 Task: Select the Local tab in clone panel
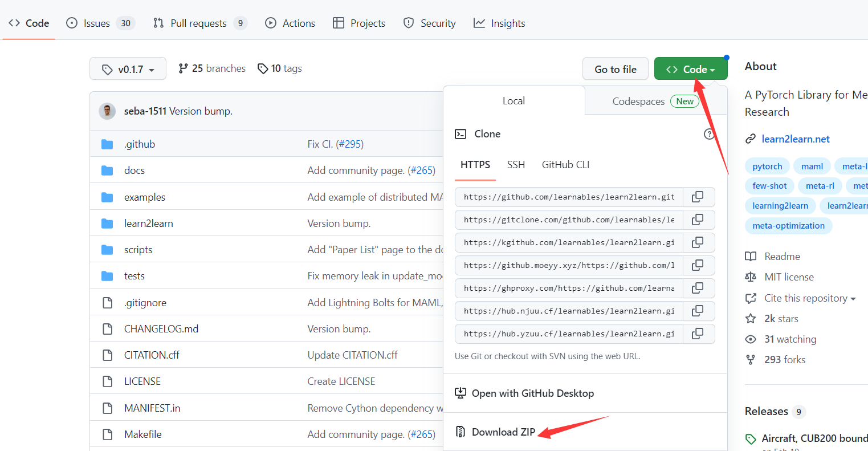point(514,101)
